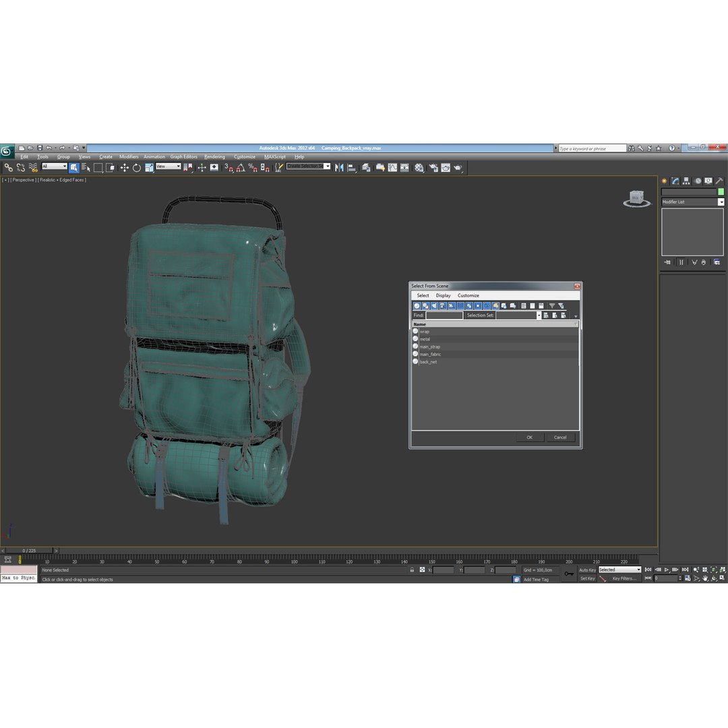Image resolution: width=728 pixels, height=728 pixels.
Task: Click the Find input field
Action: [444, 315]
